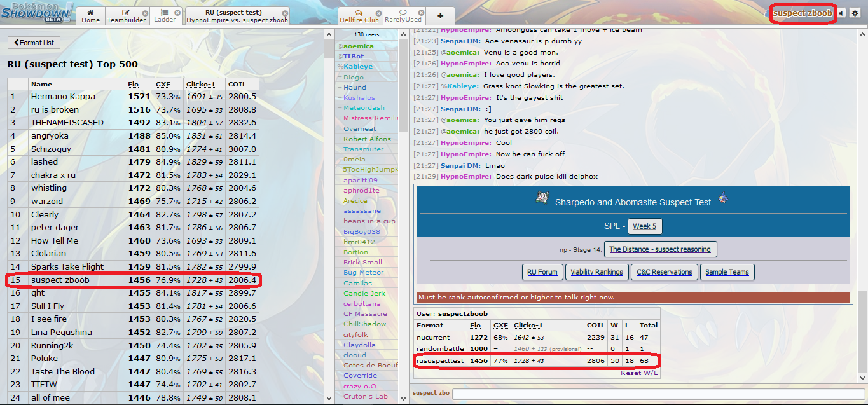Switch to the RarelyUsed chat tab
Viewport: 868px width, 405px height.
pyautogui.click(x=403, y=16)
